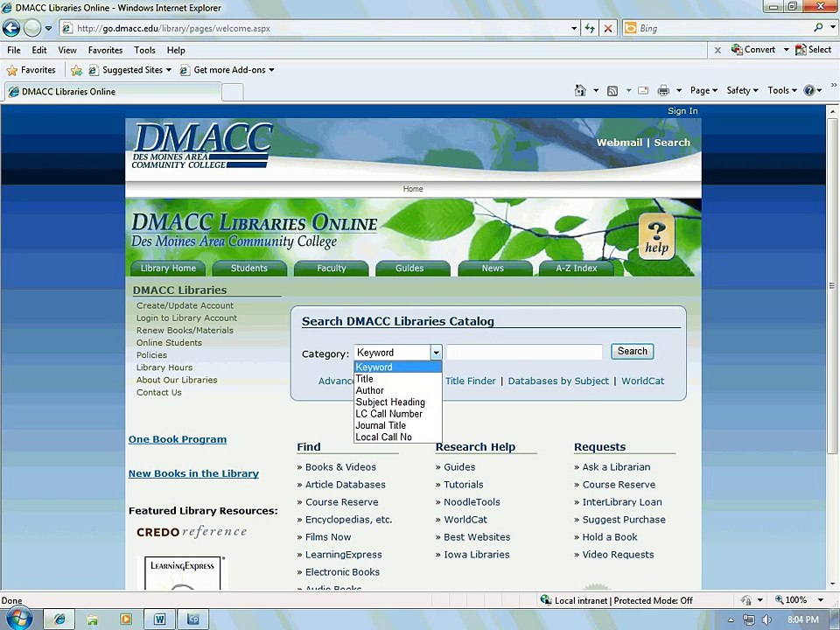The height and width of the screenshot is (630, 840).
Task: Open Databases by Subject link
Action: 558,381
